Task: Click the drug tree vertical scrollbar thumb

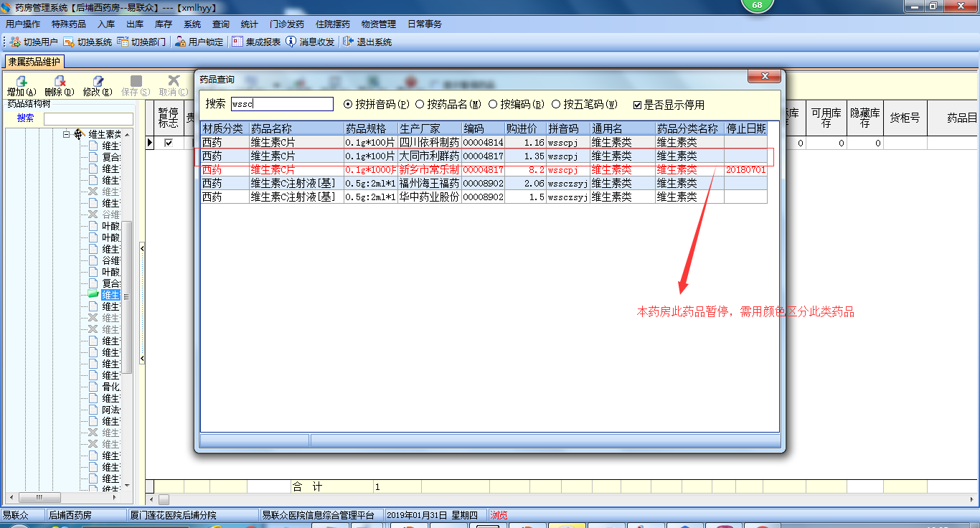Action: tap(127, 298)
